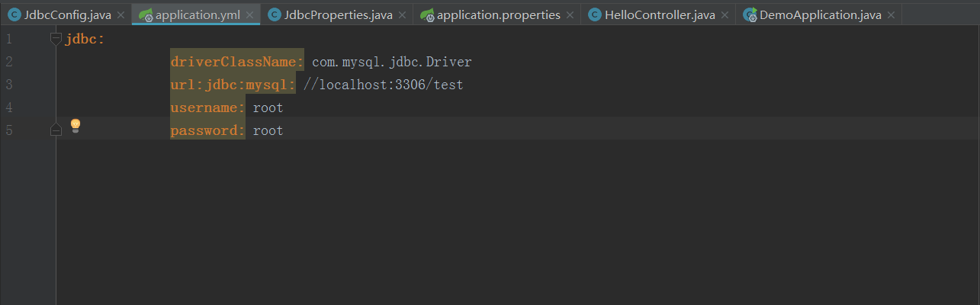Image resolution: width=980 pixels, height=305 pixels.
Task: Open the HelloController.java tab
Action: pyautogui.click(x=660, y=14)
